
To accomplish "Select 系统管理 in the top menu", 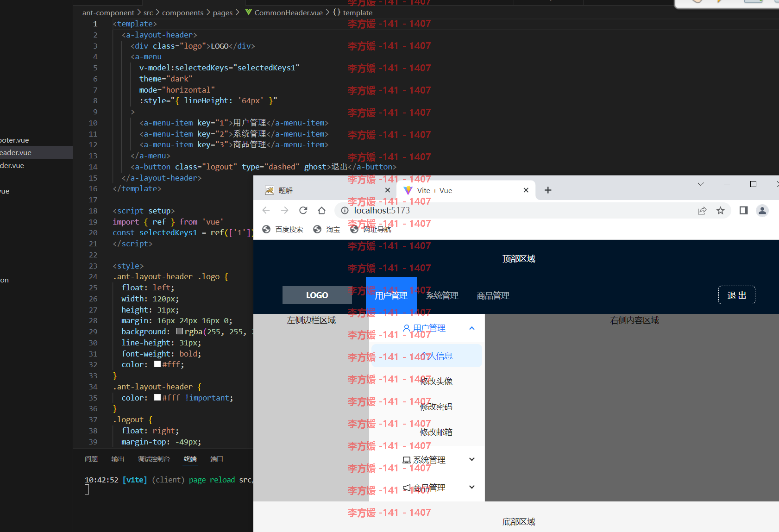I will point(442,295).
